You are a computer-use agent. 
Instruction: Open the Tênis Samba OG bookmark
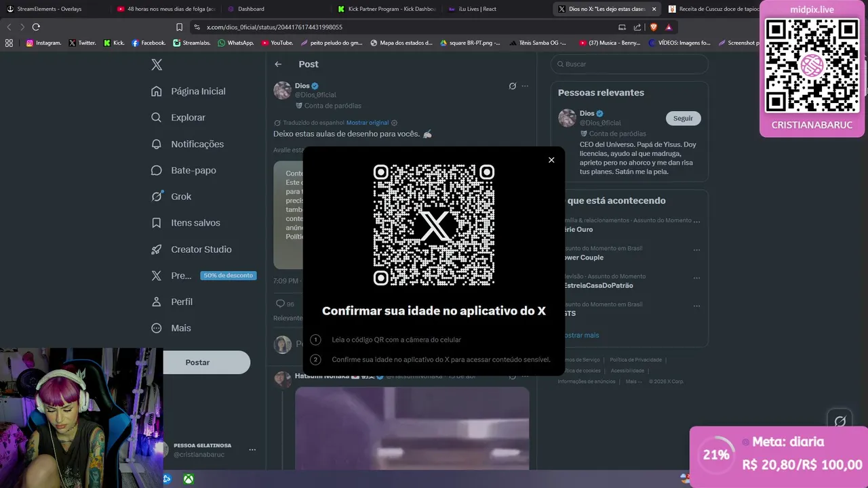[x=538, y=43]
